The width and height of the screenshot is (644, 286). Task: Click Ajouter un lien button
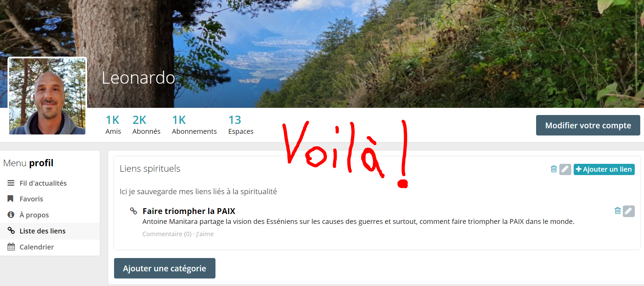tap(604, 169)
